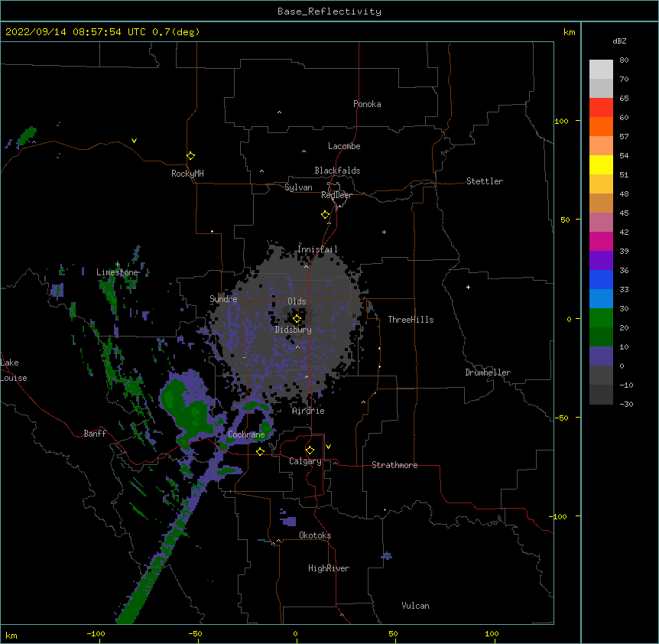Click the km unit label at top right
This screenshot has height=644, width=659.
point(570,32)
